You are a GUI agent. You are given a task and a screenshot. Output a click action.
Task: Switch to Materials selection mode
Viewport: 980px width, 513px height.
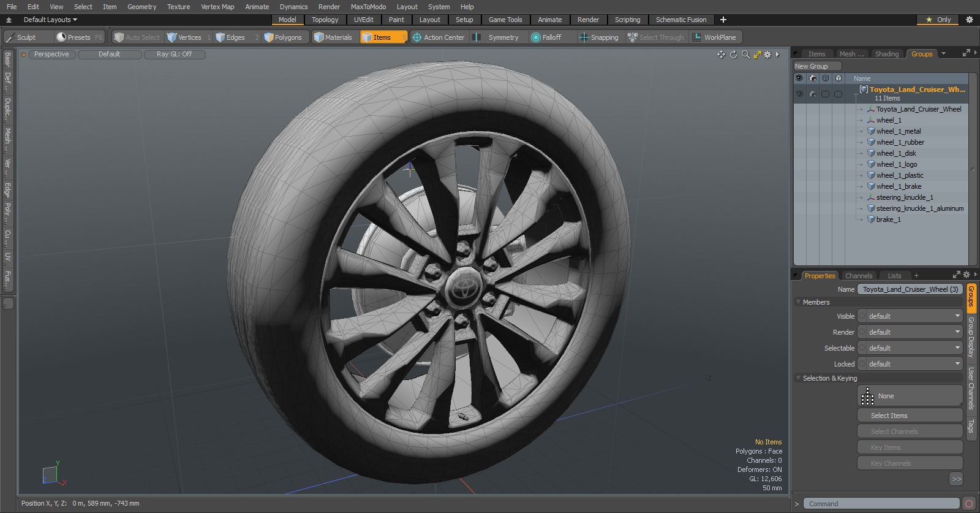coord(333,37)
